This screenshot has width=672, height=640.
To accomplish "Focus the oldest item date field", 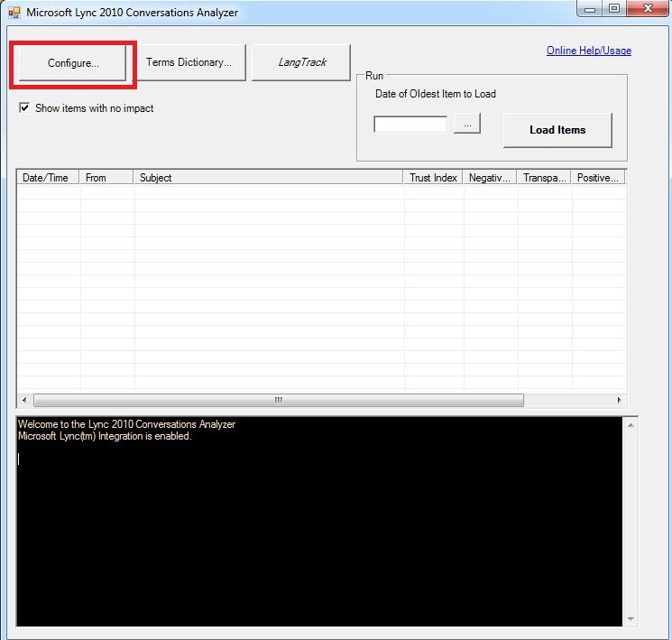I will point(410,125).
